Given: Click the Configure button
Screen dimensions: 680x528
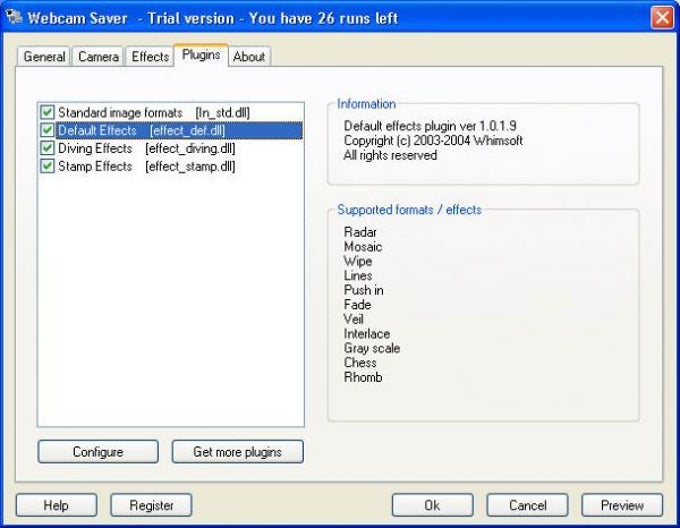Looking at the screenshot, I should [x=98, y=452].
